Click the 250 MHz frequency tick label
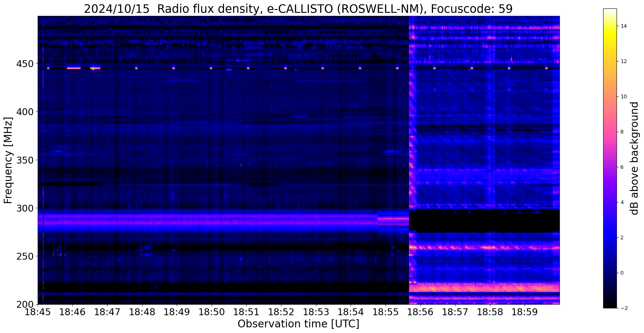644x333 pixels. [25, 256]
